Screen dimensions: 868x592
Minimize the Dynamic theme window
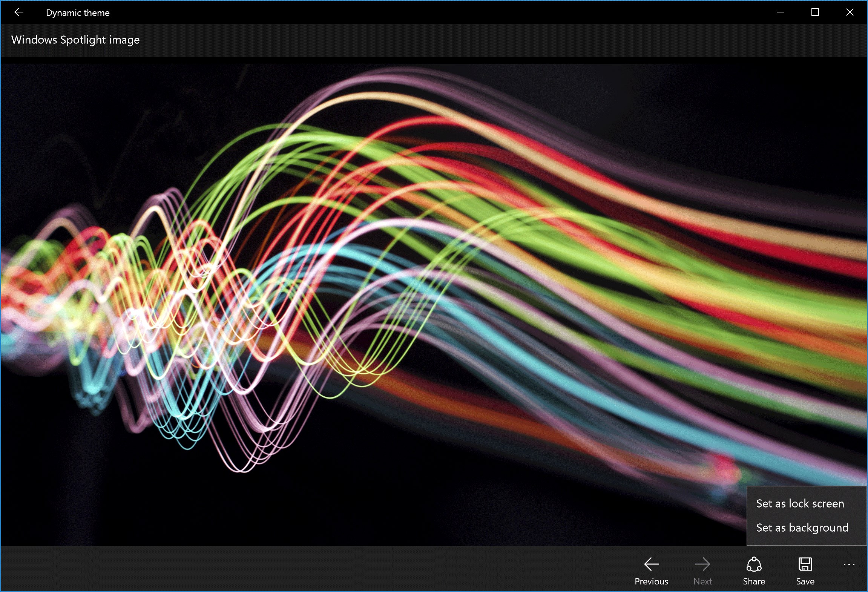pyautogui.click(x=780, y=12)
